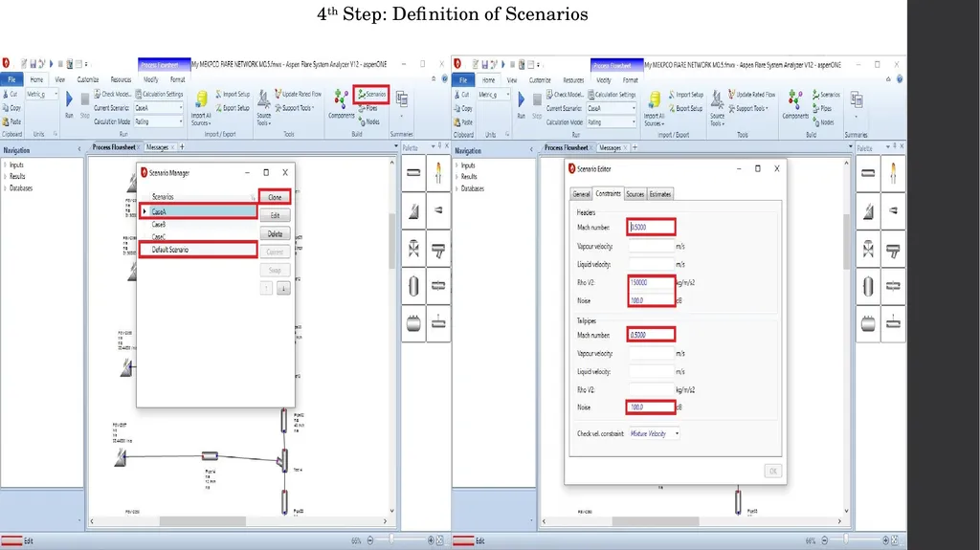Select the CaseB row in Scenario Manager
Image resolution: width=980 pixels, height=550 pixels.
[x=198, y=225]
